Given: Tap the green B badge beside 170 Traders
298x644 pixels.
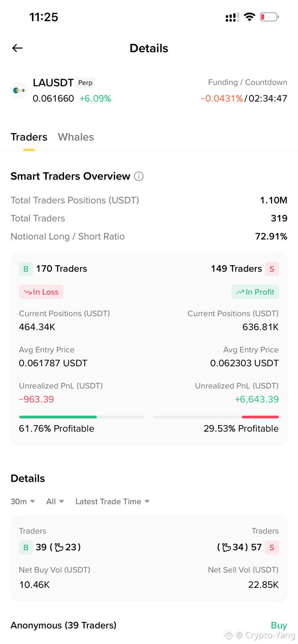Looking at the screenshot, I should click(26, 269).
